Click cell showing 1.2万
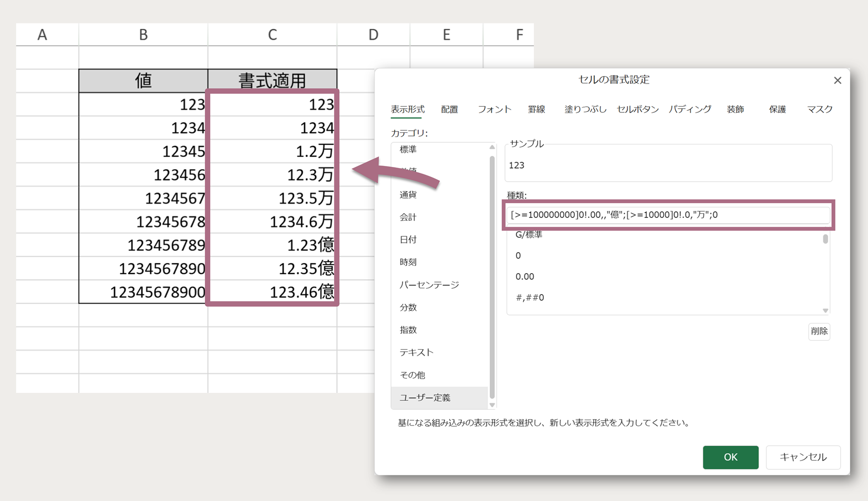Image resolution: width=868 pixels, height=501 pixels. click(x=272, y=151)
